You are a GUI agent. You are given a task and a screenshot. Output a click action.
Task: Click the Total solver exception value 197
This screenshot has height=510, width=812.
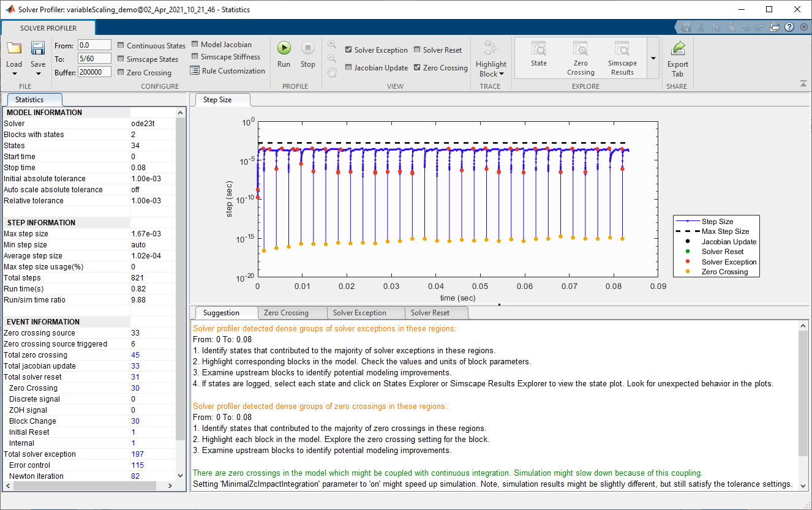138,454
